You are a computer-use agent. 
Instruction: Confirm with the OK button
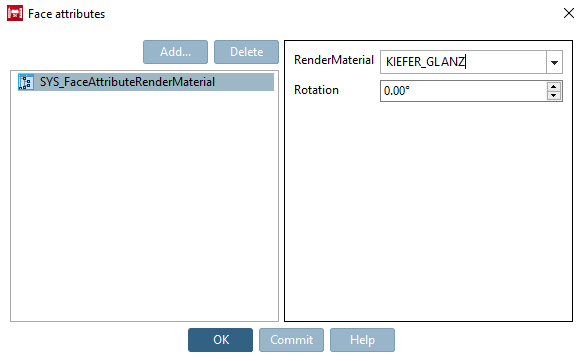pyautogui.click(x=220, y=340)
